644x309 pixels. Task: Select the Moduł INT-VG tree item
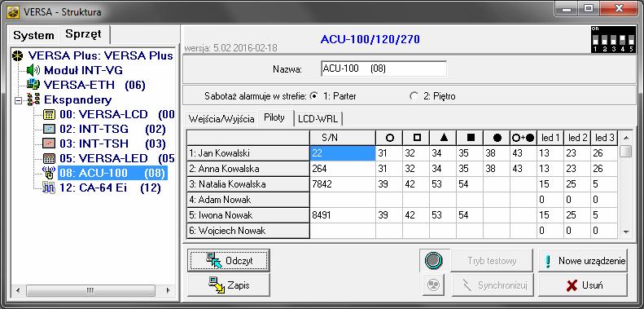(x=83, y=70)
